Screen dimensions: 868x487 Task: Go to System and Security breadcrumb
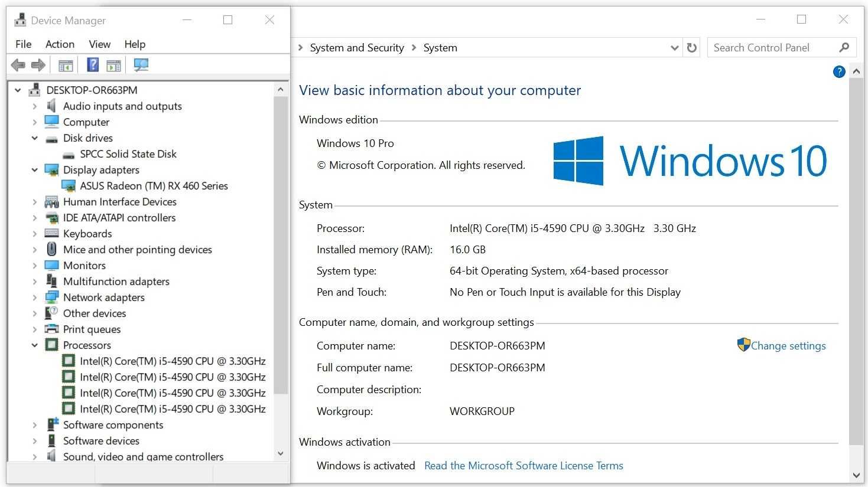[x=357, y=48]
